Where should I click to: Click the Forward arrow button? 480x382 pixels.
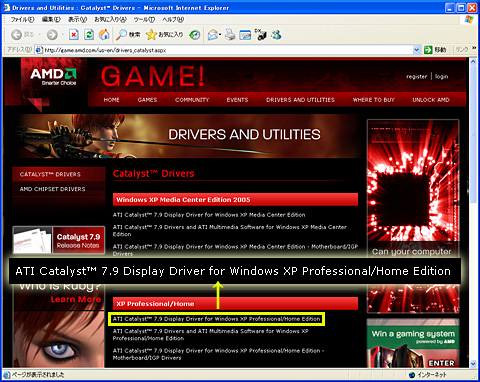pos(52,34)
